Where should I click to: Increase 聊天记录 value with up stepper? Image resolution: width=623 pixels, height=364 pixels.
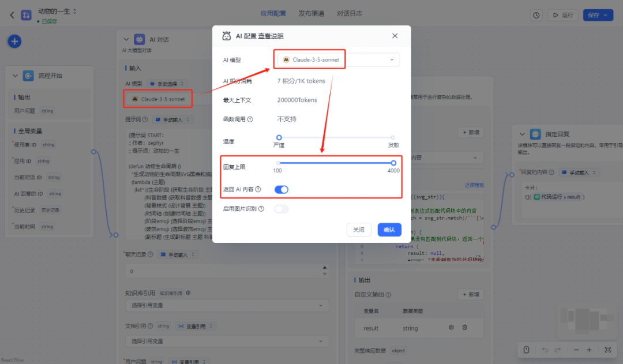tap(325, 268)
